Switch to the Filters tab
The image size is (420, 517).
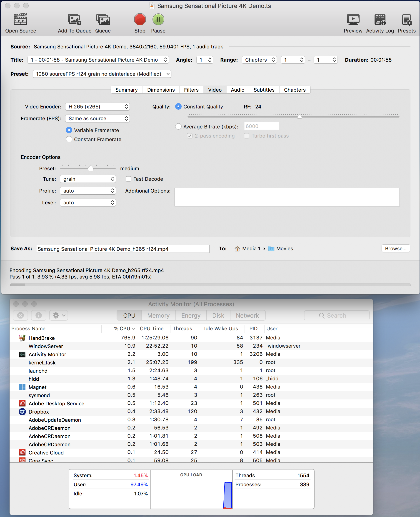[x=191, y=90]
